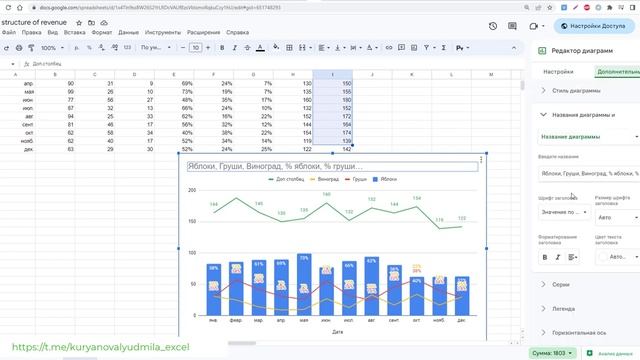Open the horizontal align dropdown
Screen dimensions: 640x360
324,48
